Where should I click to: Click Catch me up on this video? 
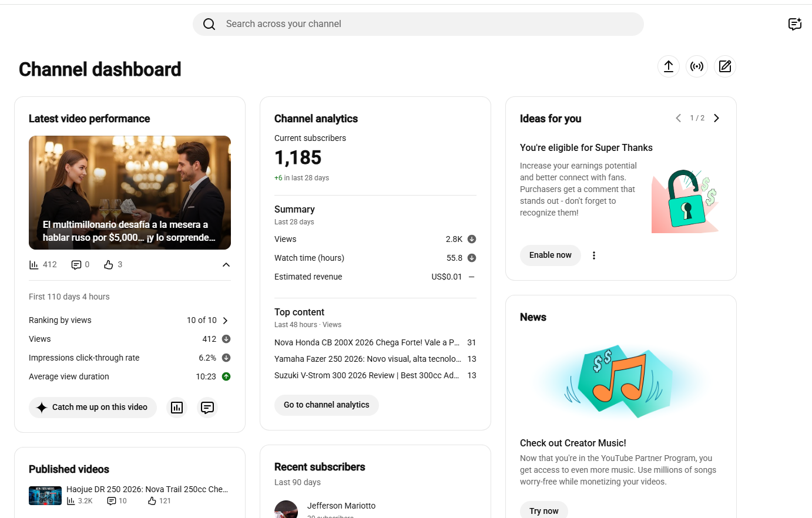tap(93, 408)
